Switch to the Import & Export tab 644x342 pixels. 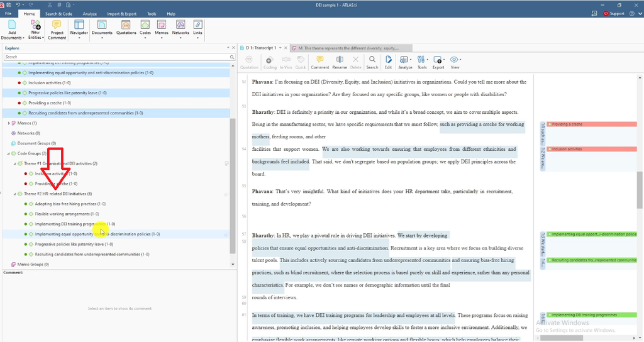[x=121, y=14]
